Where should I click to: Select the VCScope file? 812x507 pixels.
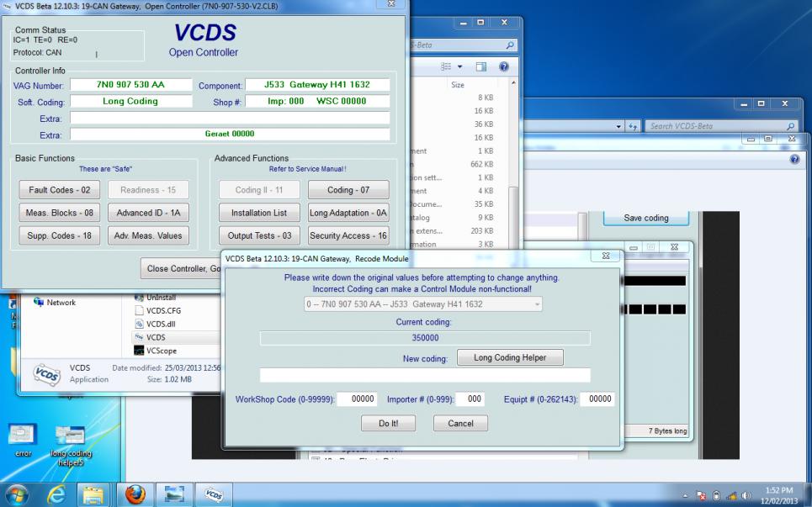coord(156,351)
